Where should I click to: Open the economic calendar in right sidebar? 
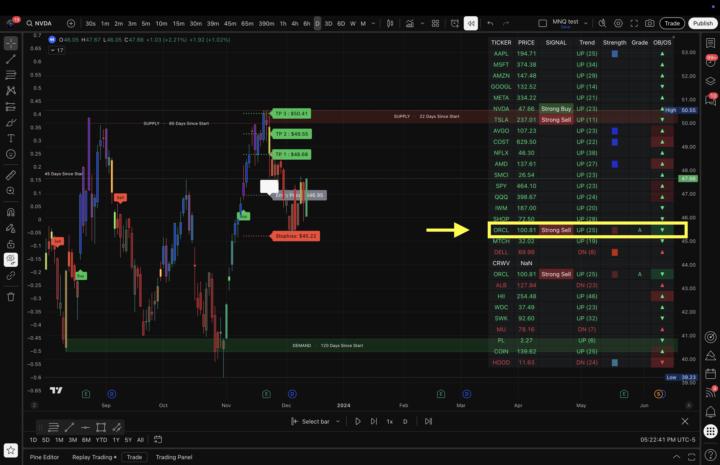click(710, 374)
